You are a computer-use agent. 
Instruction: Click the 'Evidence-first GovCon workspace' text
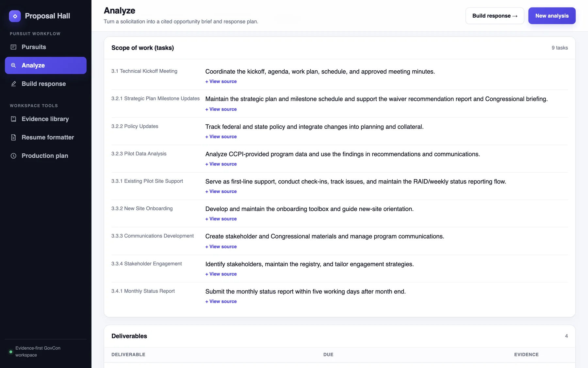(38, 352)
